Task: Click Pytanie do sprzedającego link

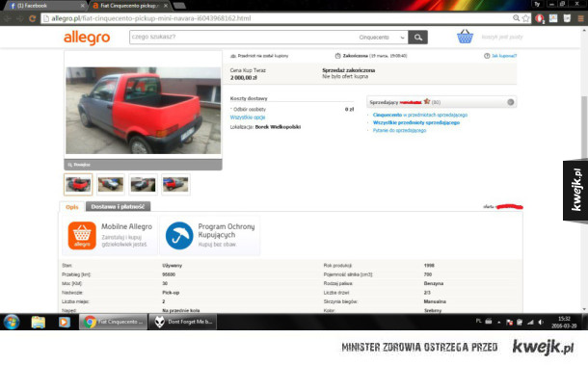Action: click(399, 130)
